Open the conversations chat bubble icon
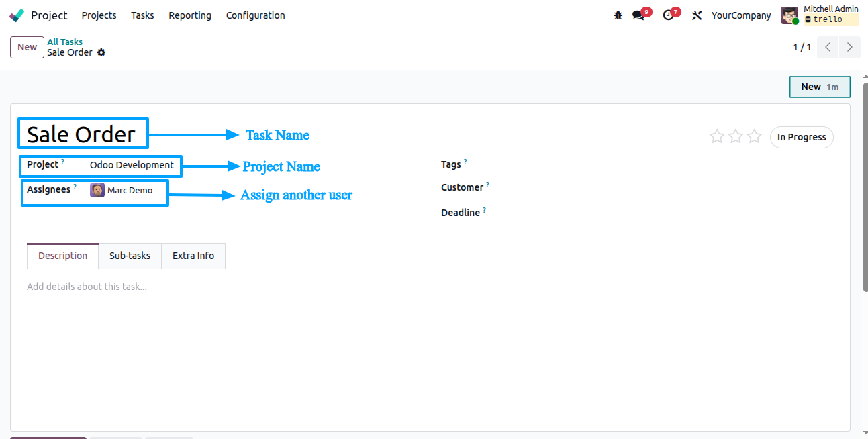Image resolution: width=868 pixels, height=439 pixels. 638,15
